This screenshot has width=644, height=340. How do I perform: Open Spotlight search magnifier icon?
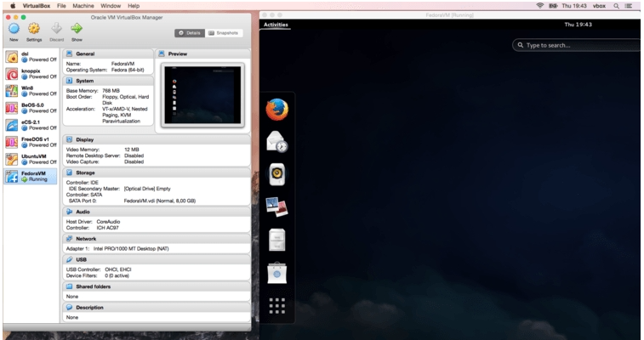pyautogui.click(x=616, y=6)
